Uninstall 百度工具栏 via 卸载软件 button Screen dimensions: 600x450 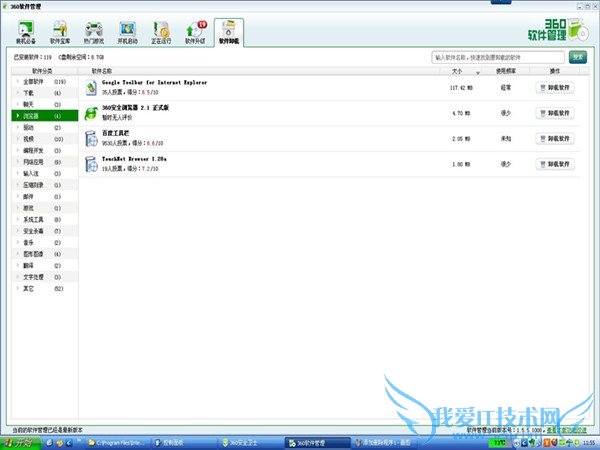point(555,139)
